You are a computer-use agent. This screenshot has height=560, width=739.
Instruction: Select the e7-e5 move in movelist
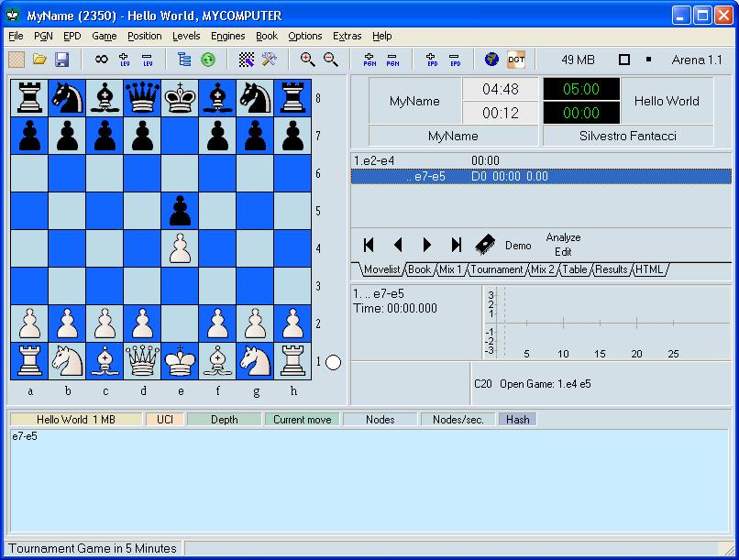click(x=427, y=176)
